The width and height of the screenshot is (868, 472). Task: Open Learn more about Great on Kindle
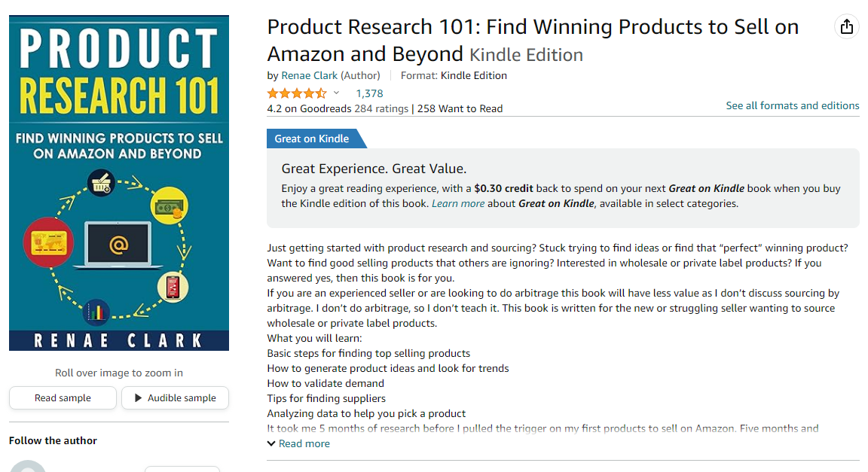tap(458, 203)
